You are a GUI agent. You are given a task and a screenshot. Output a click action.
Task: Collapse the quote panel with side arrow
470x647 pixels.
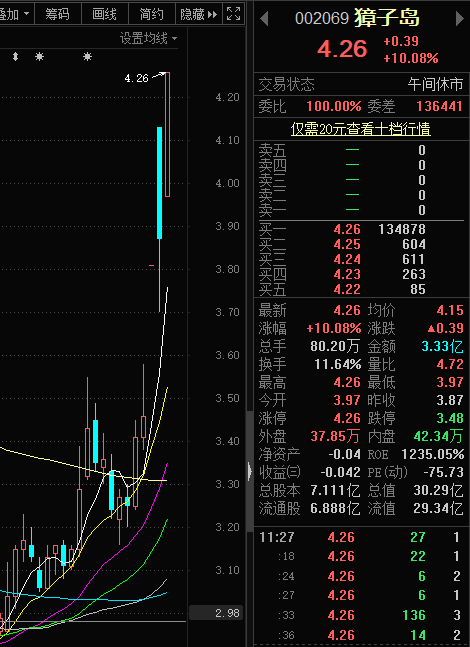point(250,471)
